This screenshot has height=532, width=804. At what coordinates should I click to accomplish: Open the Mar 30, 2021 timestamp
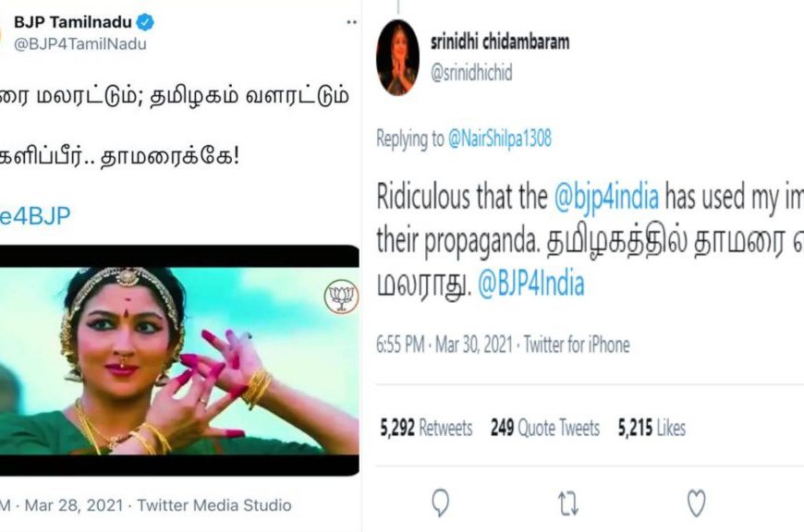(474, 345)
